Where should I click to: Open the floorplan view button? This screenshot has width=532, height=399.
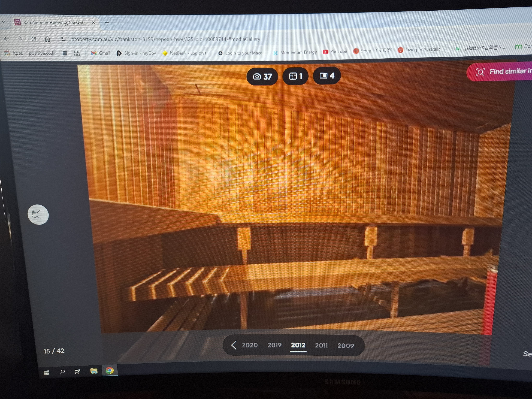point(295,76)
